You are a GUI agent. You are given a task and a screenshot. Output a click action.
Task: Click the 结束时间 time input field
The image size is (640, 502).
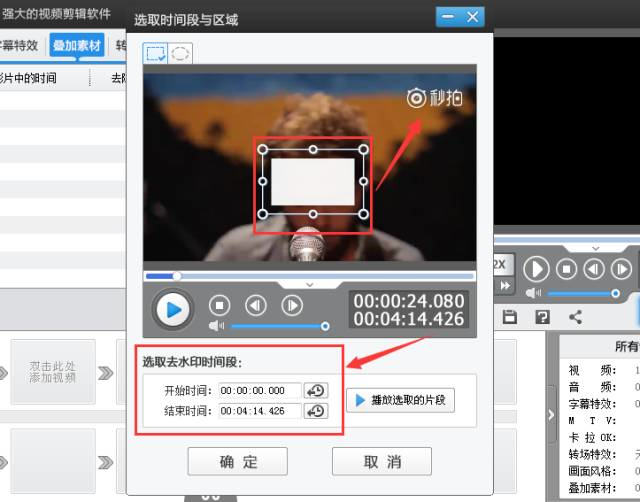[x=260, y=411]
